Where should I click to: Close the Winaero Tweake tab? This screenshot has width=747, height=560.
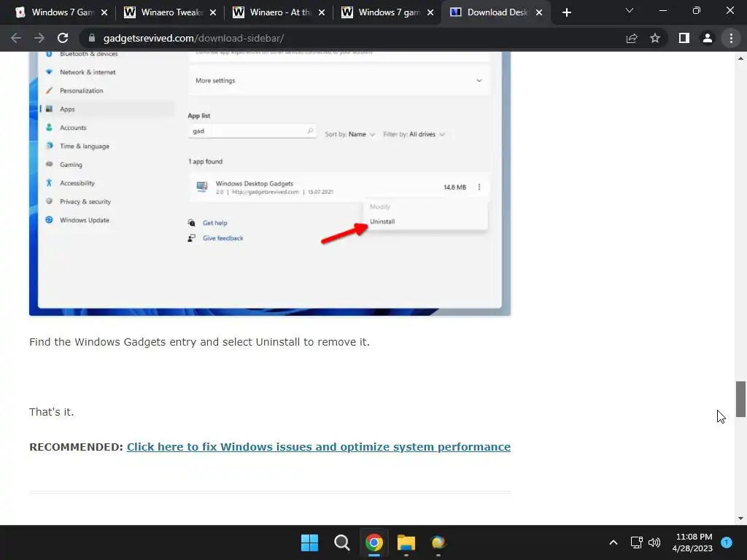pyautogui.click(x=213, y=12)
